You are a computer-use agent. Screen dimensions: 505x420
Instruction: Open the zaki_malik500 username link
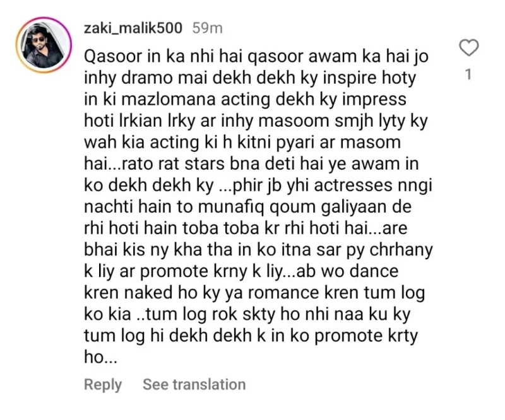(133, 28)
